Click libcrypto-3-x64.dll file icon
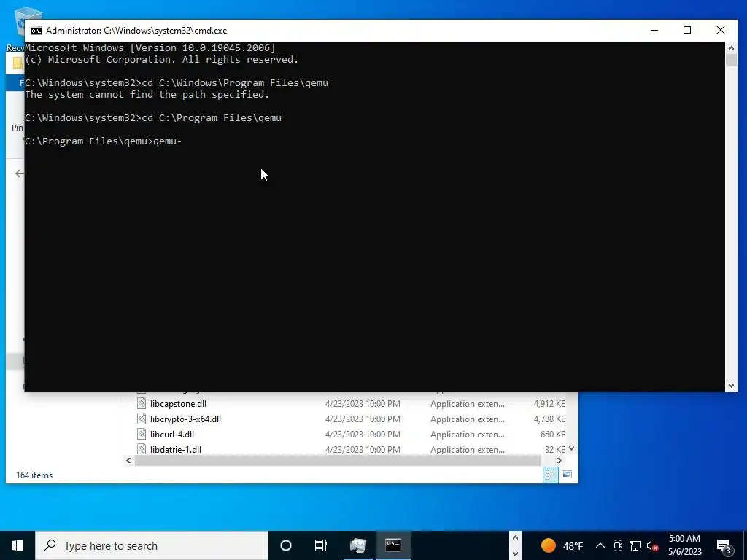 [142, 419]
